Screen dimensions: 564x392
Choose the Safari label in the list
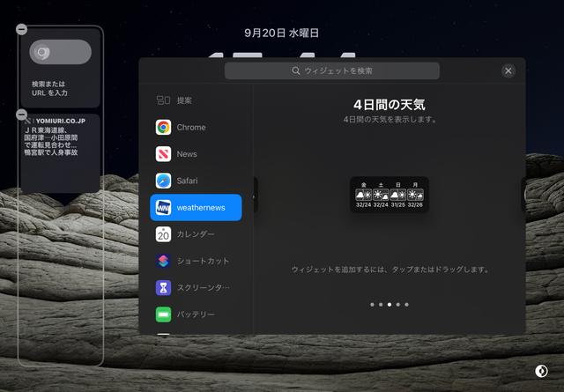point(187,181)
